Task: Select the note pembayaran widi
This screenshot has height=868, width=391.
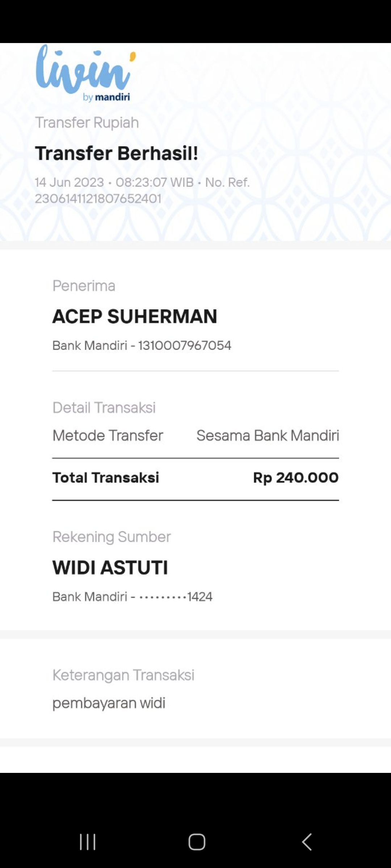Action: pos(109,703)
